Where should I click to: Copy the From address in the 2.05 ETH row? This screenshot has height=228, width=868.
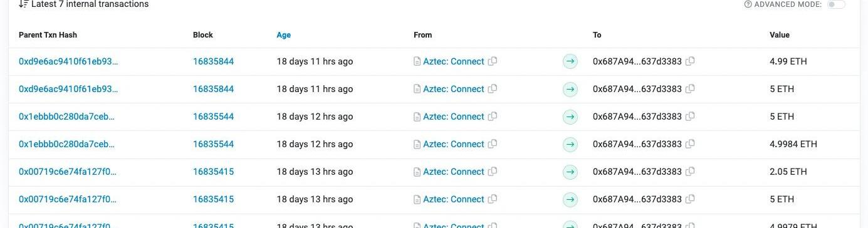point(493,172)
